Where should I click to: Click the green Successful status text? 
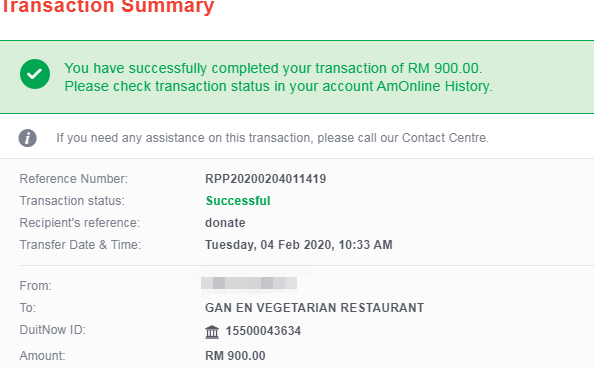(x=238, y=201)
